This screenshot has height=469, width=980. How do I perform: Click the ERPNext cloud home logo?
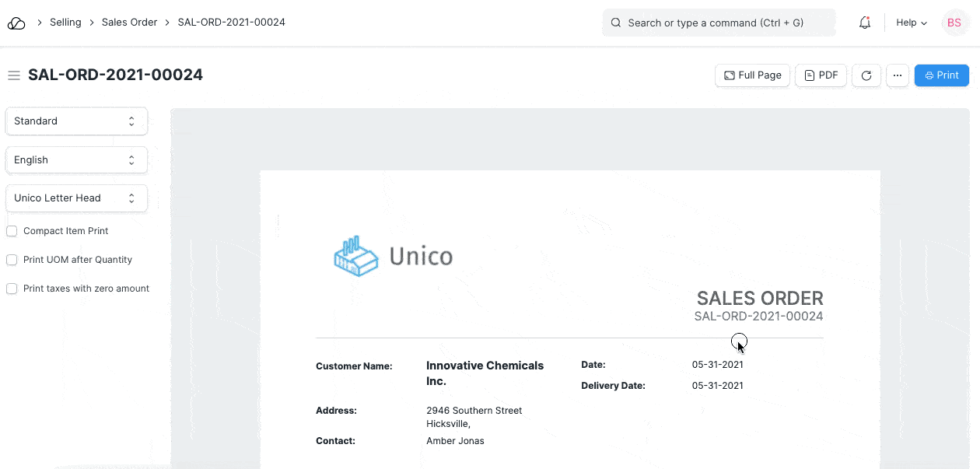16,23
